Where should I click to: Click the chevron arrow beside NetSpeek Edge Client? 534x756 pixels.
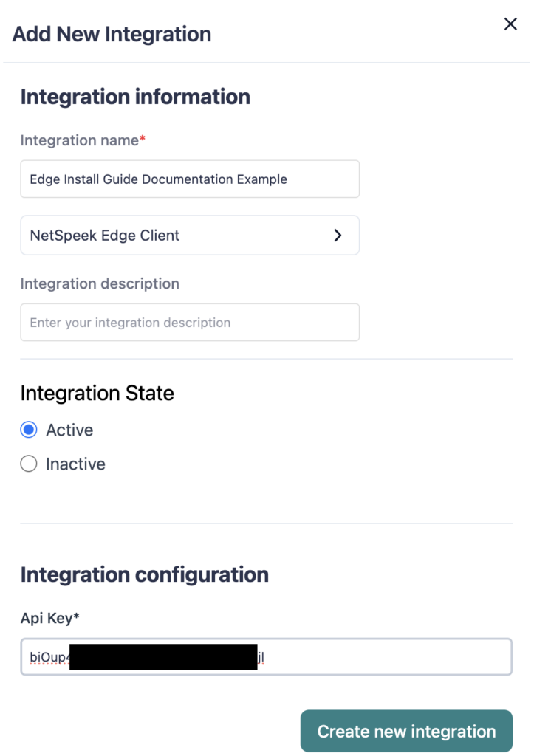pyautogui.click(x=338, y=236)
